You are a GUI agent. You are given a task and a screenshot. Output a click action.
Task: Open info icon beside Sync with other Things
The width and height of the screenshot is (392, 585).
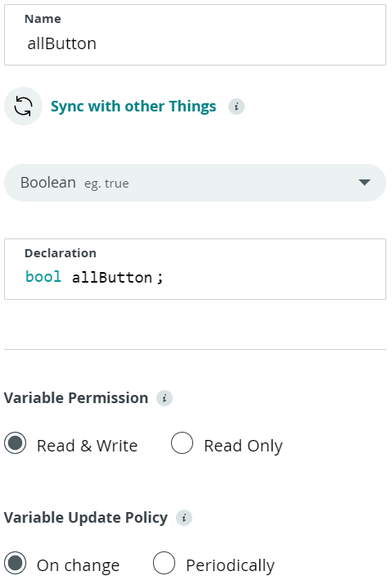click(x=237, y=107)
